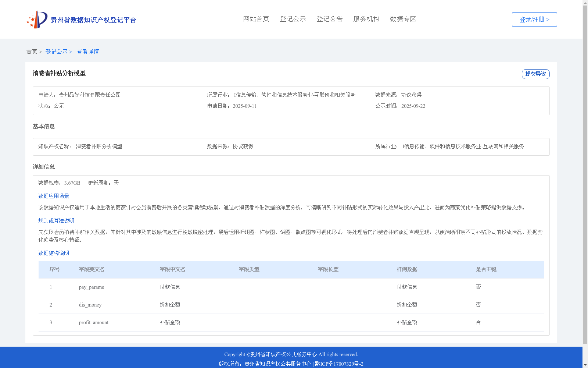Open the 登记公告 menu item
Viewport: 588px width, 368px height.
click(330, 19)
